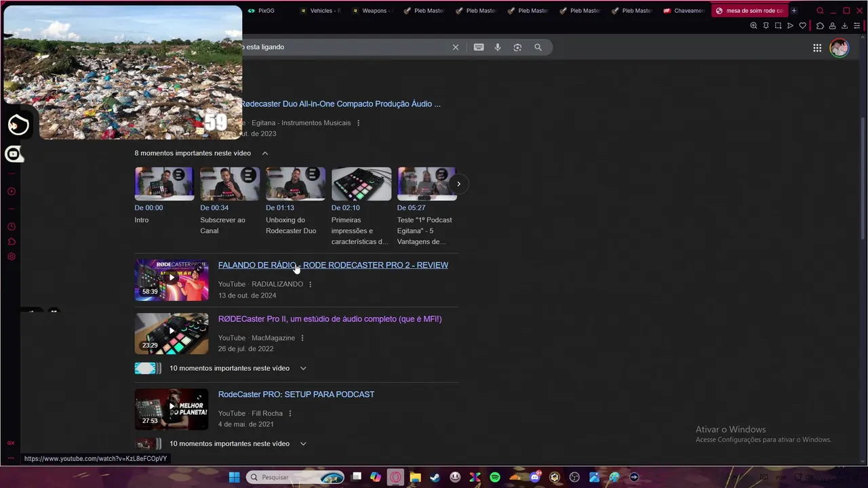Viewport: 868px width, 488px height.
Task: Open RØDECaster Pro II MacMagazine link
Action: 330,319
